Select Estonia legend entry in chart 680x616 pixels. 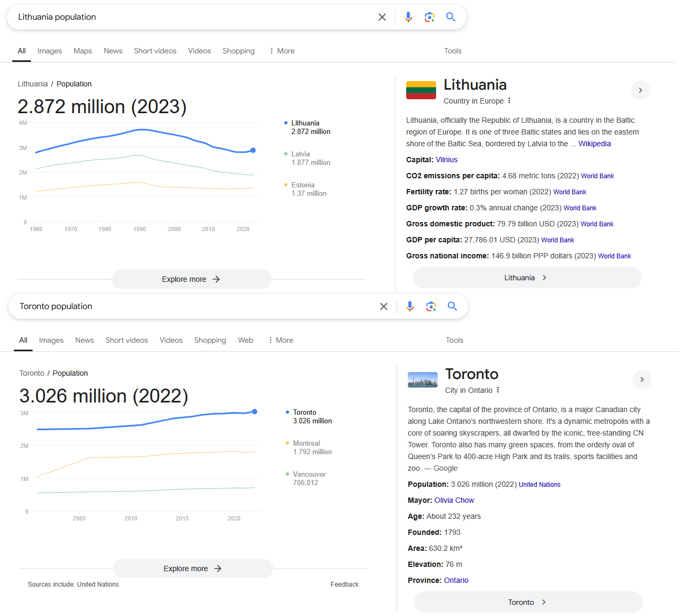305,189
